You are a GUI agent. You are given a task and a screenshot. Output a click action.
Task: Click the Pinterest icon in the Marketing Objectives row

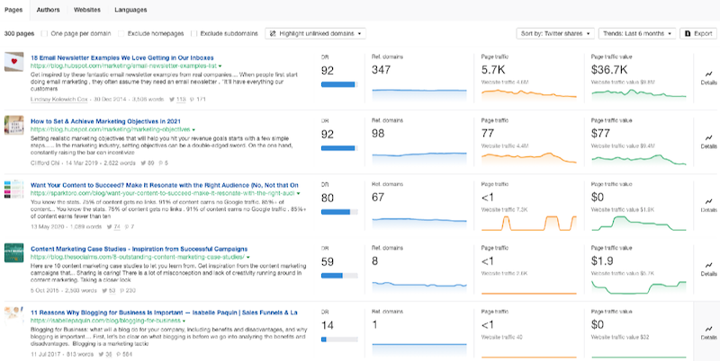(x=161, y=163)
